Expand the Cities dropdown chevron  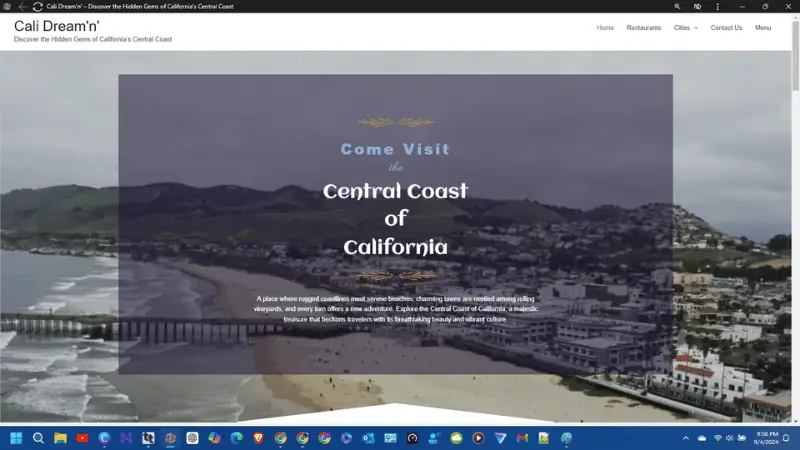point(695,28)
